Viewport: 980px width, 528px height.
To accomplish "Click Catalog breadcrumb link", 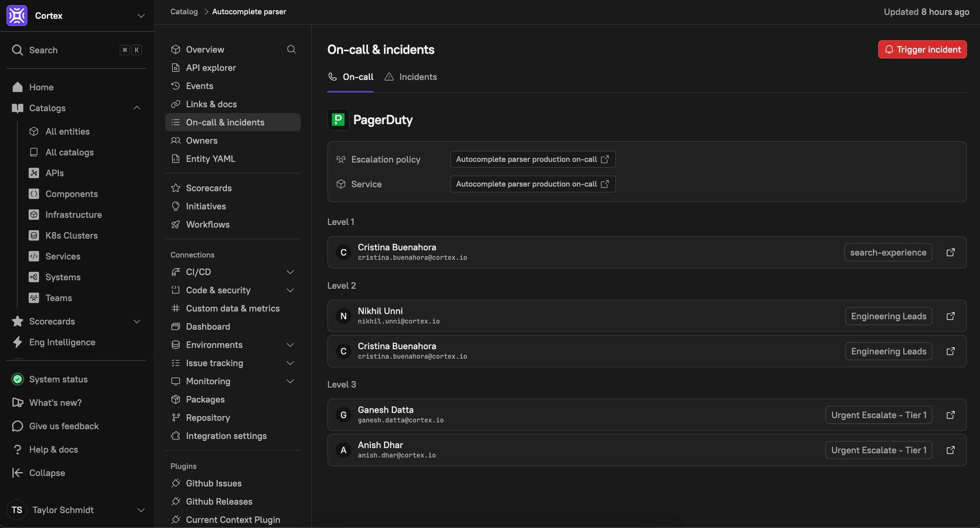I will pos(184,11).
